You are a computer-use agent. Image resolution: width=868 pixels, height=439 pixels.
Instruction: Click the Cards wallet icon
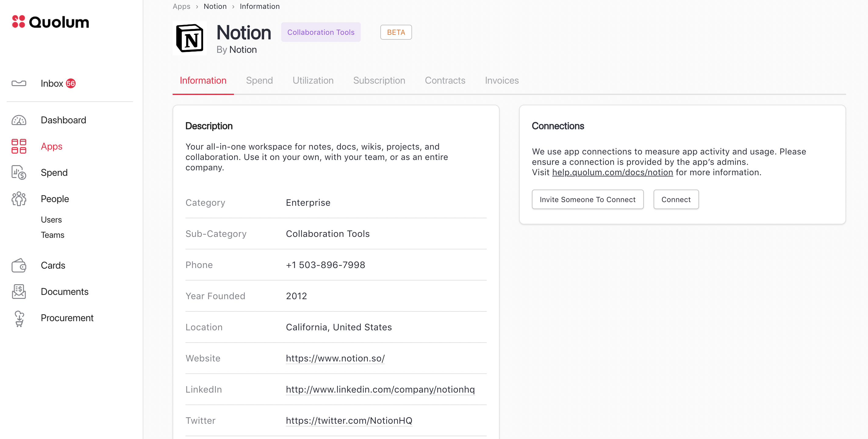(x=19, y=265)
